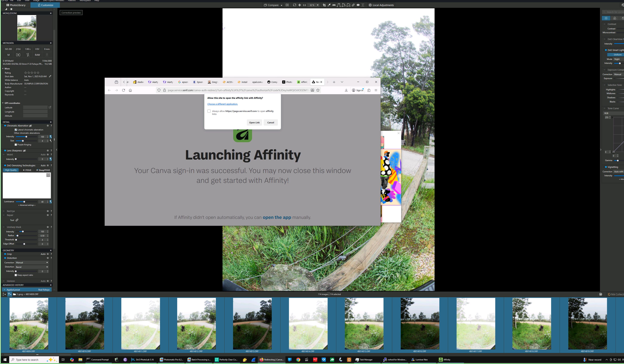Viewport: 624px width, 364px height.
Task: Open the zoom percentage dropdown
Action: coord(318,5)
